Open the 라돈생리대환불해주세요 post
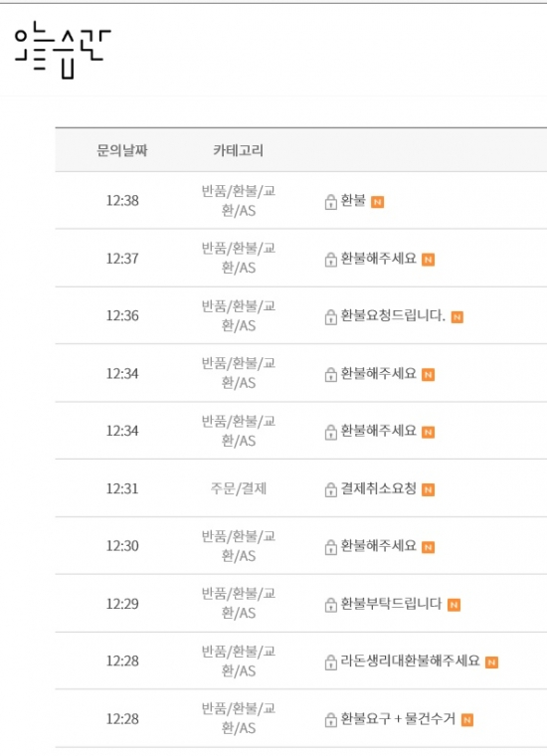The width and height of the screenshot is (547, 756). click(x=410, y=661)
